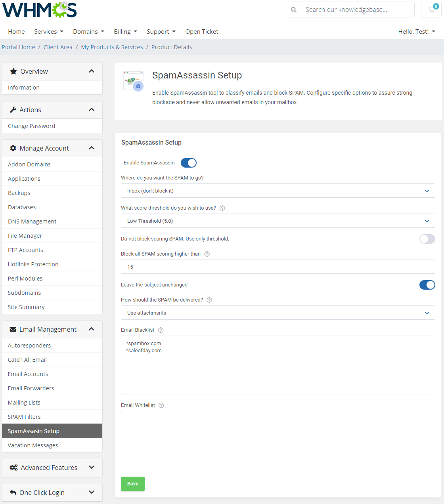Click the knowledgebase search magnifier icon

tap(294, 10)
